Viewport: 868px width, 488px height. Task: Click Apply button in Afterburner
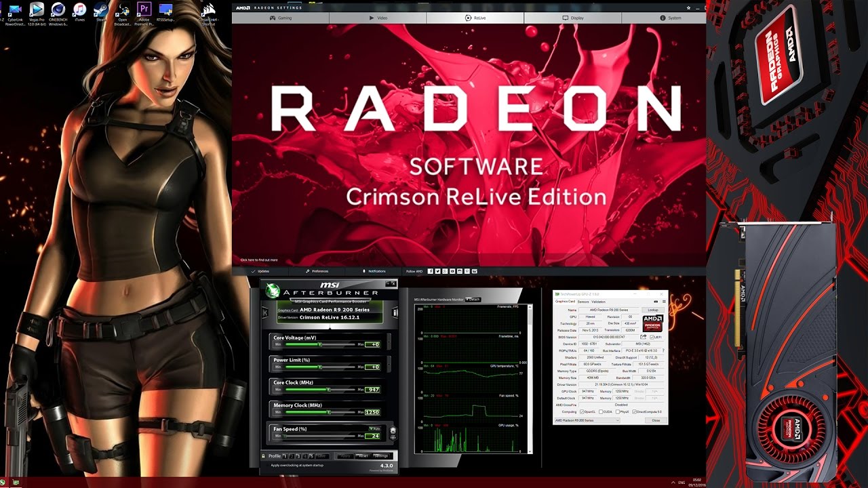pos(346,456)
